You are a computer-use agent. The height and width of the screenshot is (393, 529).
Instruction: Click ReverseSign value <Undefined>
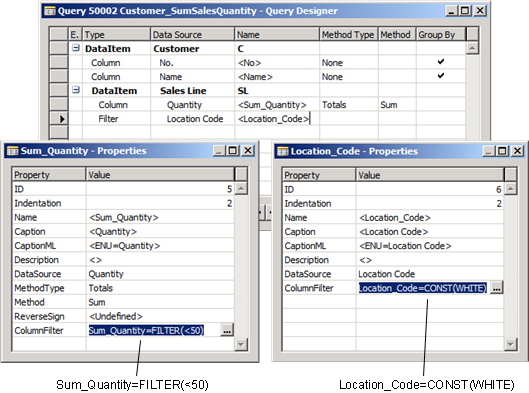coord(160,316)
